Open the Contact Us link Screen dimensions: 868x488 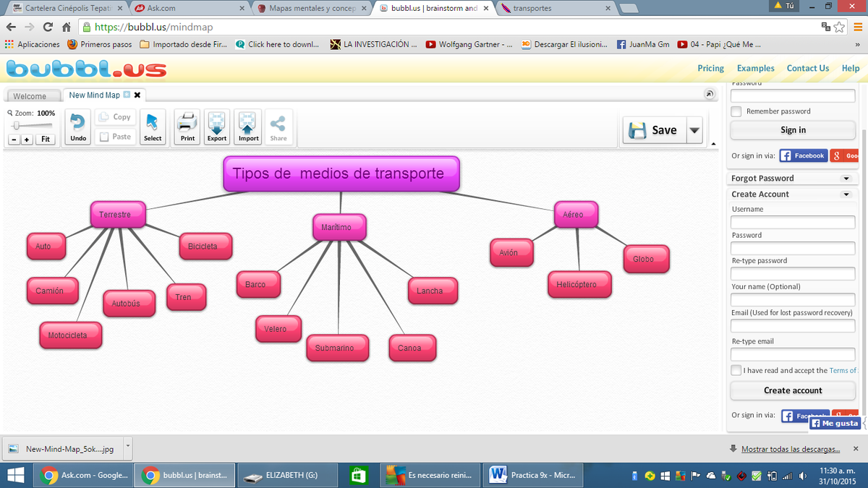808,68
